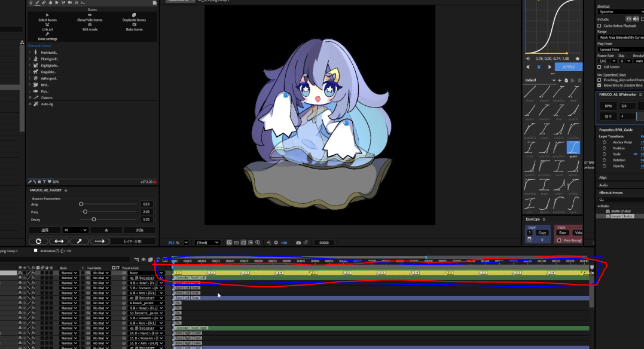Click Bake bones button

click(x=134, y=27)
